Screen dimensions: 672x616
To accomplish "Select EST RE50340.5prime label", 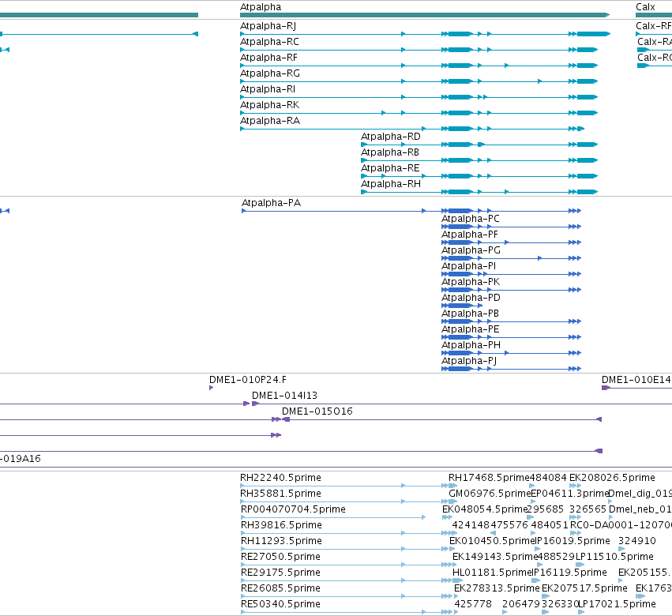I will click(x=280, y=604).
